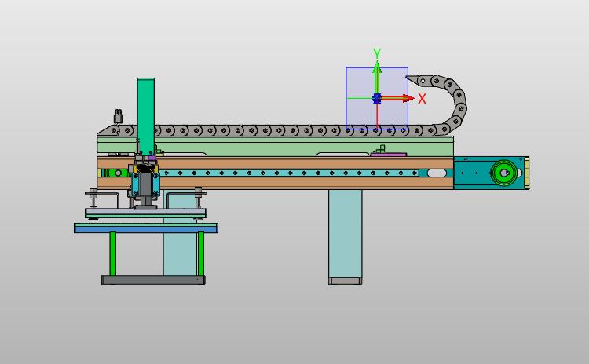Select the blue table plate under the carriage
The width and height of the screenshot is (589, 364).
coord(146,230)
